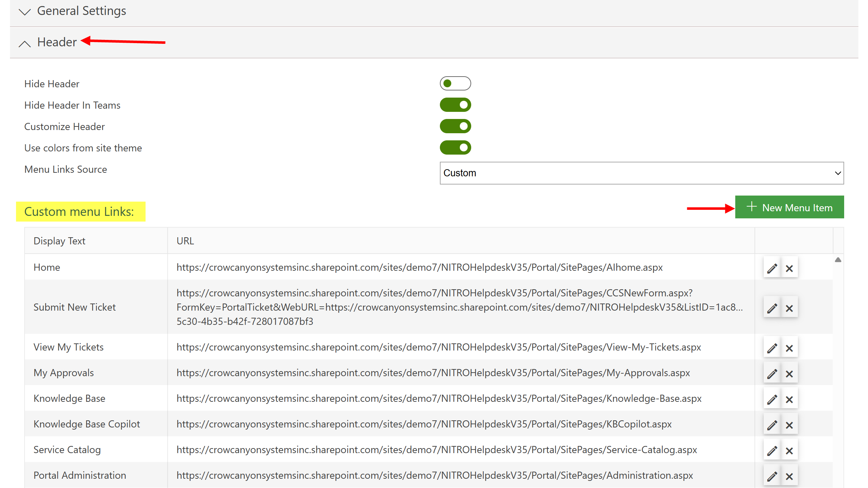Open the Menu Links Source dropdown

click(x=641, y=173)
